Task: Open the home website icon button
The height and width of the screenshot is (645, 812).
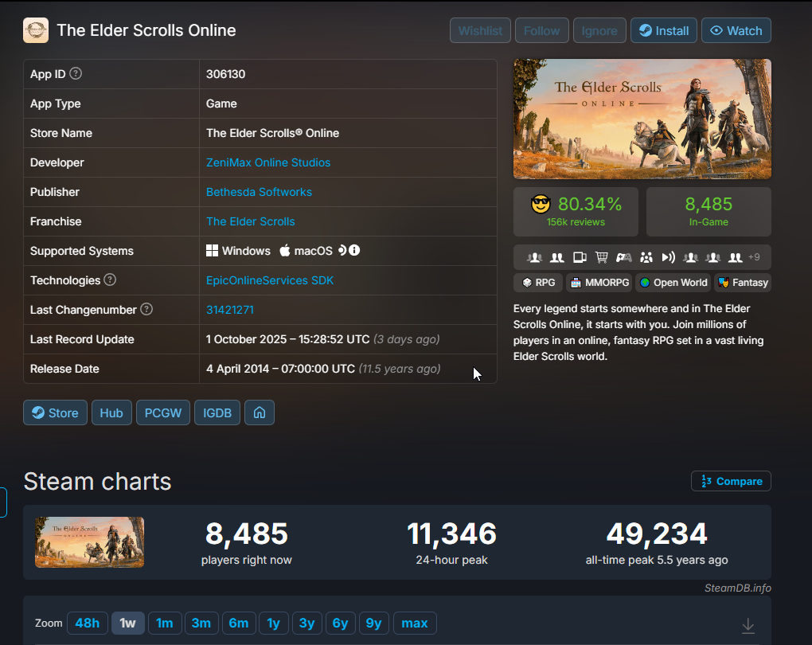Action: [260, 412]
